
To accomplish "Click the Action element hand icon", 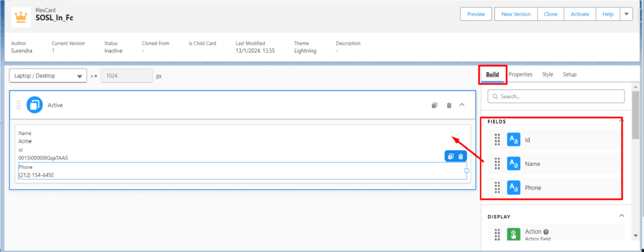I will tap(513, 234).
